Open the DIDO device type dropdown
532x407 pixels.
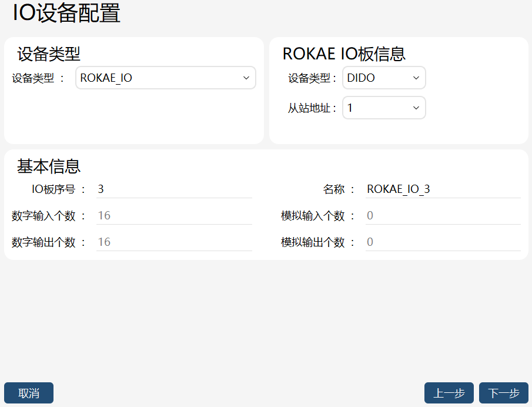tap(384, 78)
